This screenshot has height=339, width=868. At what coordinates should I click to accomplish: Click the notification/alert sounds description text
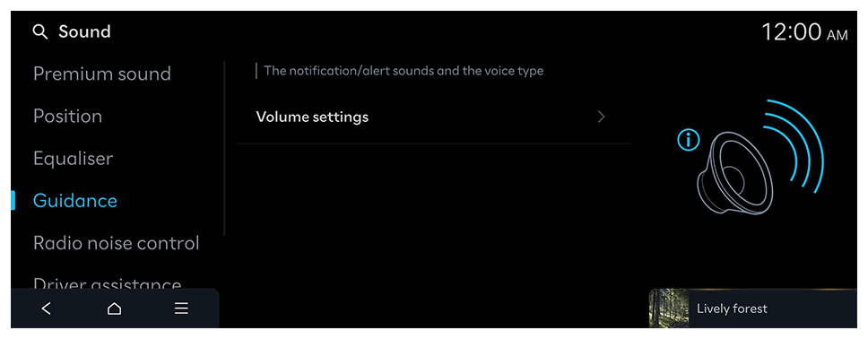[404, 71]
